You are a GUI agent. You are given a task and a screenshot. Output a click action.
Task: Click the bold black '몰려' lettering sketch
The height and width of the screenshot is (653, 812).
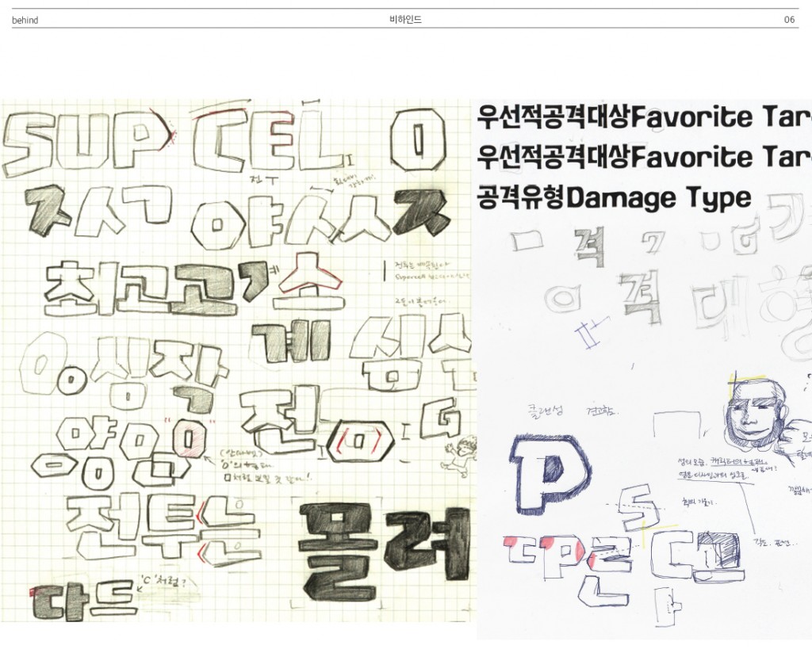pyautogui.click(x=384, y=550)
